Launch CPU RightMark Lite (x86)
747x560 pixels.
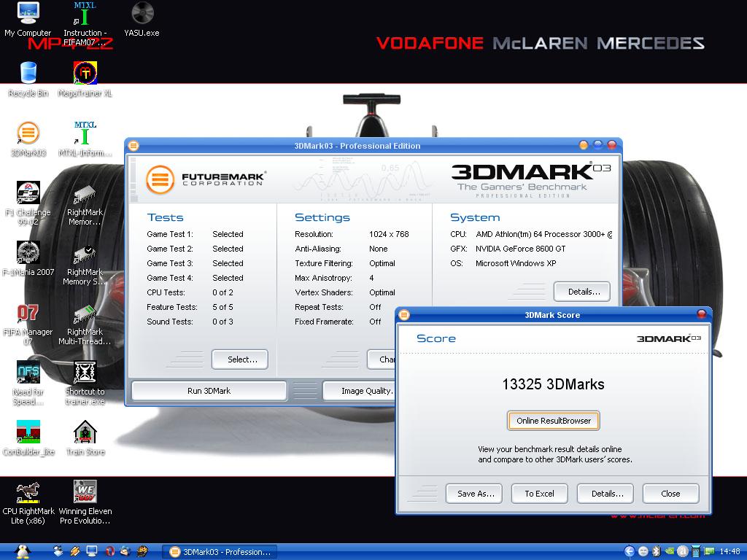28,503
